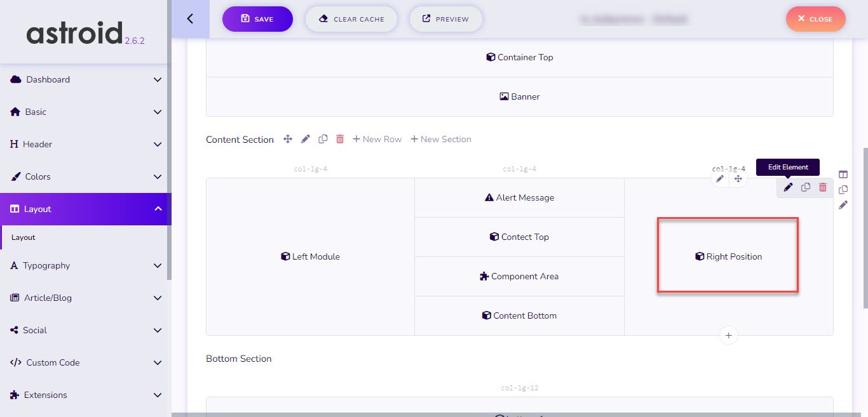Expand the Dashboard menu
Screen dimensions: 868x417
[x=86, y=79]
